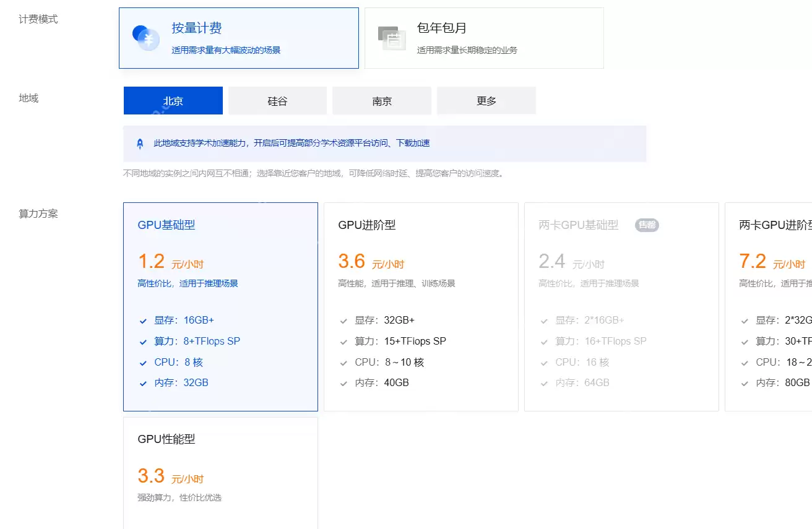Image resolution: width=812 pixels, height=529 pixels.
Task: Click the calendar icon on 包年包月 card
Action: coord(391,37)
